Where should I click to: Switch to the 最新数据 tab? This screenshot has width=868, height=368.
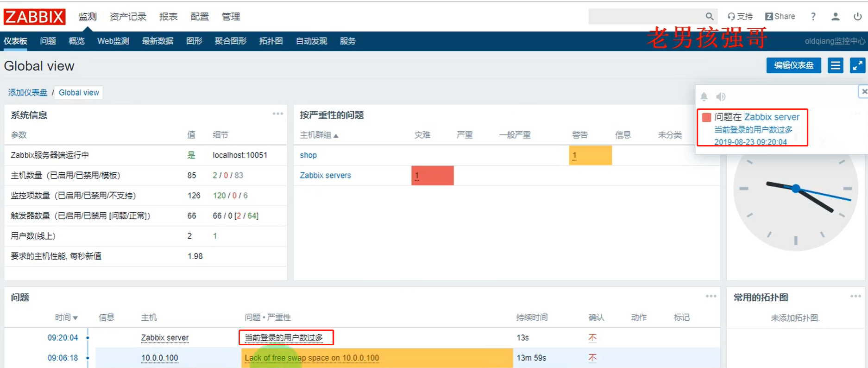157,41
